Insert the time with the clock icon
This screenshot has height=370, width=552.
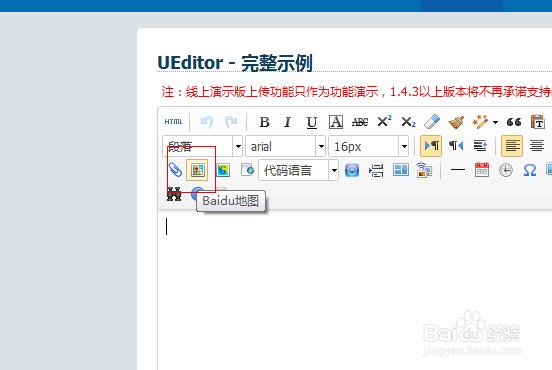point(506,170)
